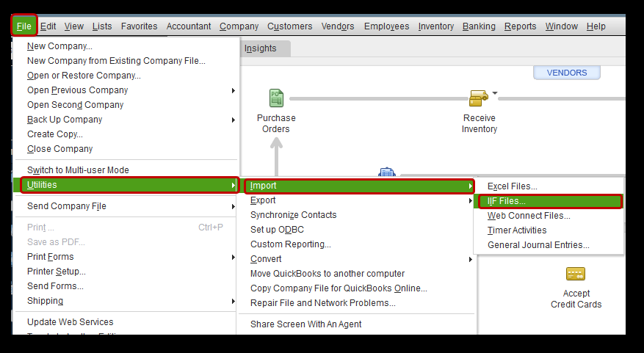The width and height of the screenshot is (644, 353).
Task: Open the View menu
Action: pos(74,26)
